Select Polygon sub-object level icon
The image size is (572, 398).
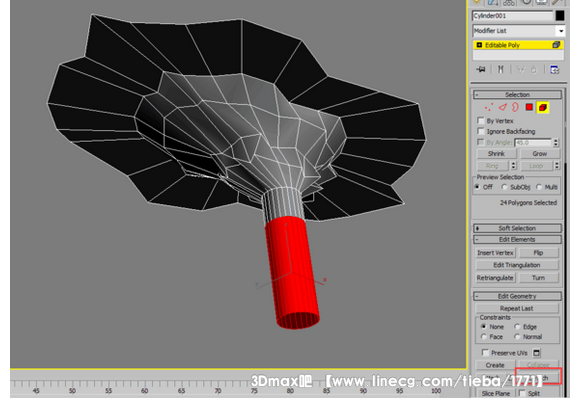[x=529, y=107]
